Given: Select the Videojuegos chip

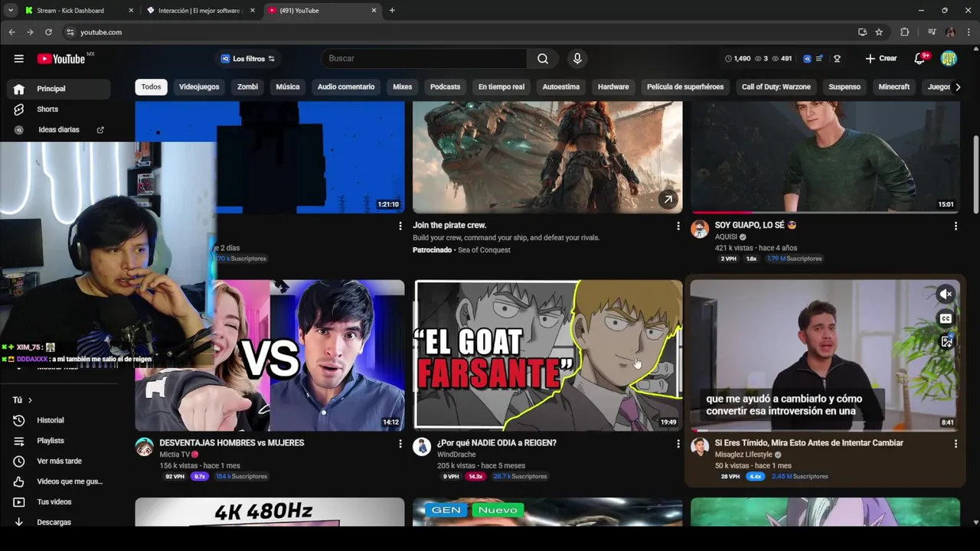Looking at the screenshot, I should [x=199, y=86].
